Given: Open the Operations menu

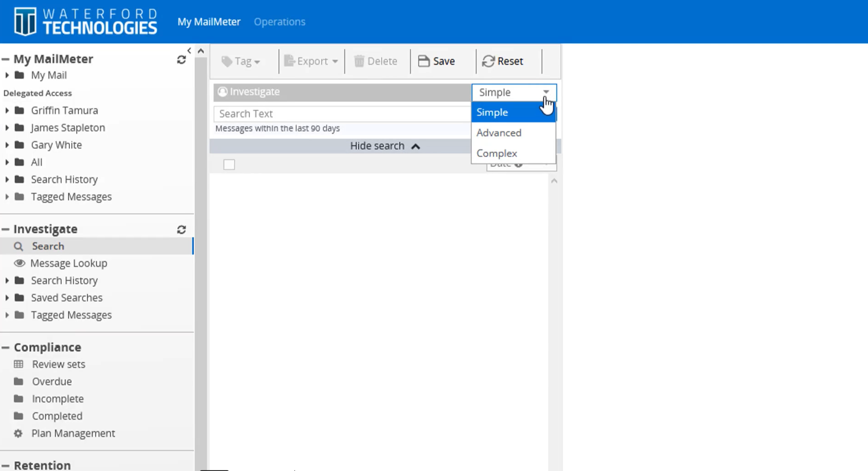Looking at the screenshot, I should coord(279,21).
